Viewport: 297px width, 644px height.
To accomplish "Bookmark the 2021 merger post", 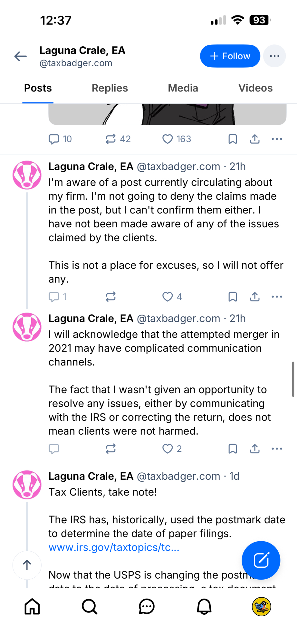I will click(x=233, y=449).
